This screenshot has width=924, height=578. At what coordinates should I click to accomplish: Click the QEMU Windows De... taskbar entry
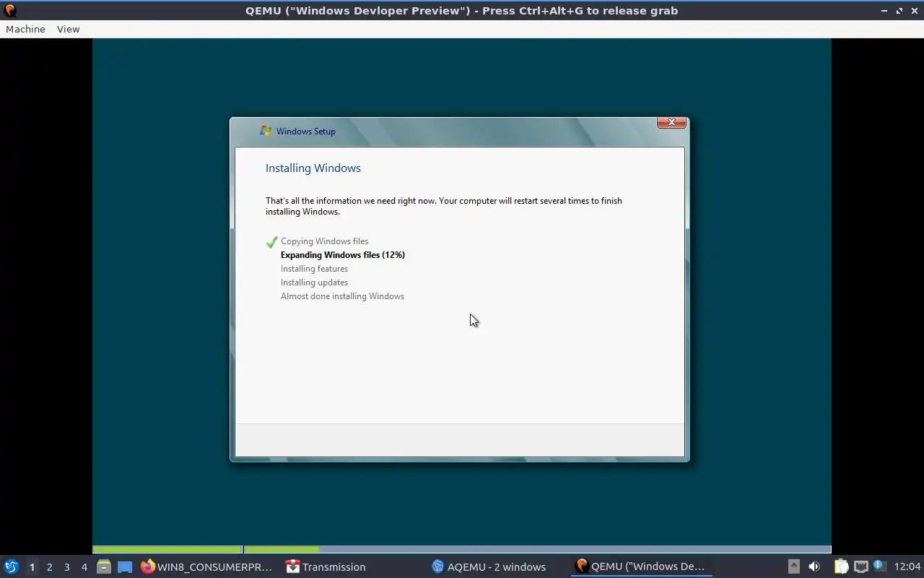[x=640, y=567]
